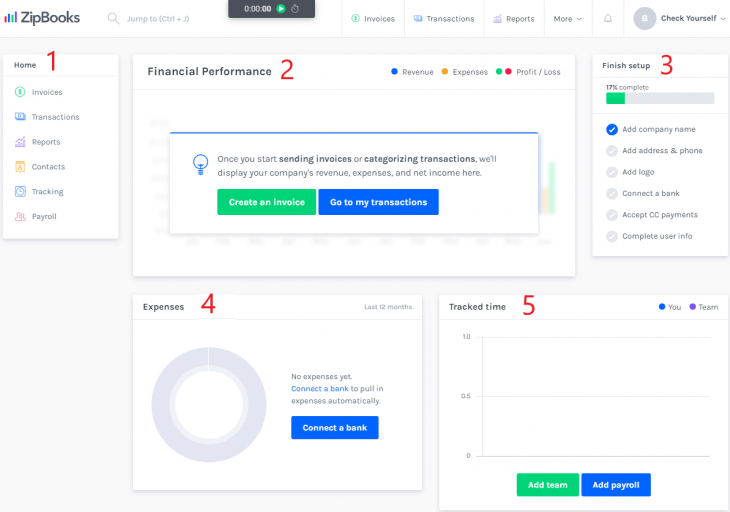Click the Add logo text
This screenshot has height=512, width=730.
638,172
